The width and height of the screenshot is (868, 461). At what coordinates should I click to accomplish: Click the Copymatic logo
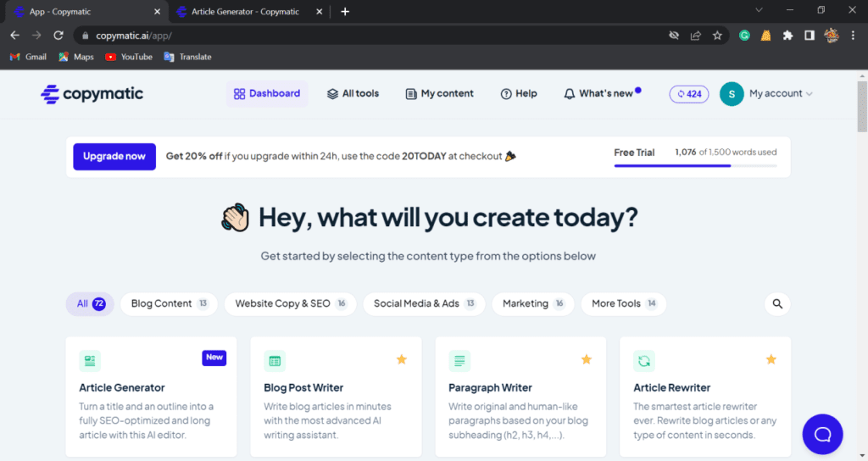92,94
